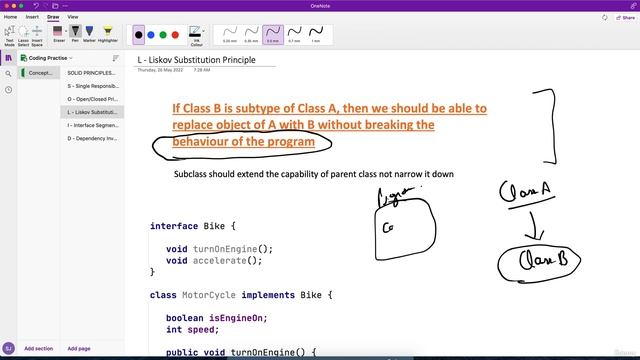This screenshot has height=360, width=640.
Task: Share this notebook
Action: pos(626,18)
